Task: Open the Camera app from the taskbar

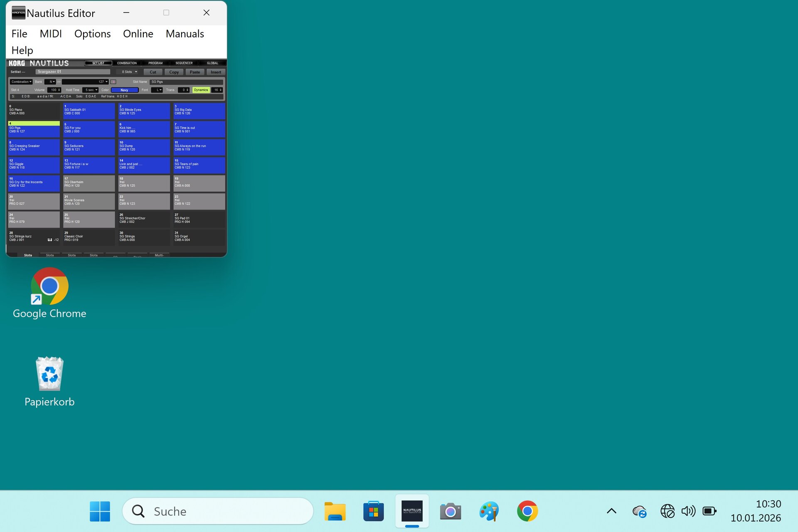Action: pos(451,511)
